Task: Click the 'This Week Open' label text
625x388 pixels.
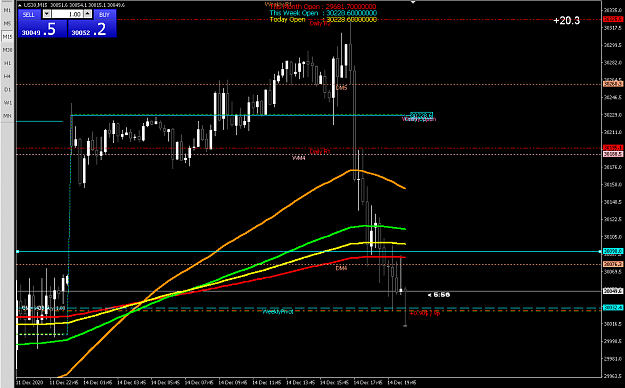Action: click(294, 13)
